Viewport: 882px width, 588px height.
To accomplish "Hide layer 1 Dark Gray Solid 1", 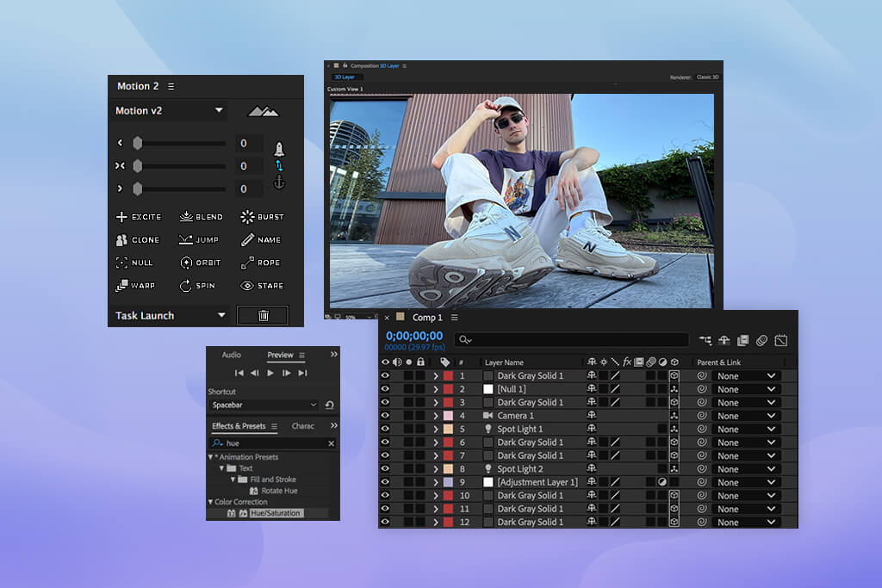I will coord(385,375).
